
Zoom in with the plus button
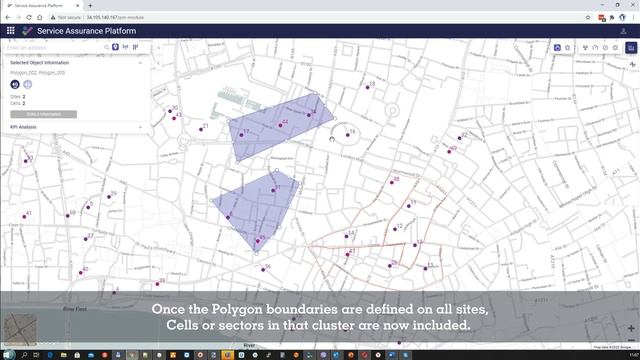(x=631, y=328)
